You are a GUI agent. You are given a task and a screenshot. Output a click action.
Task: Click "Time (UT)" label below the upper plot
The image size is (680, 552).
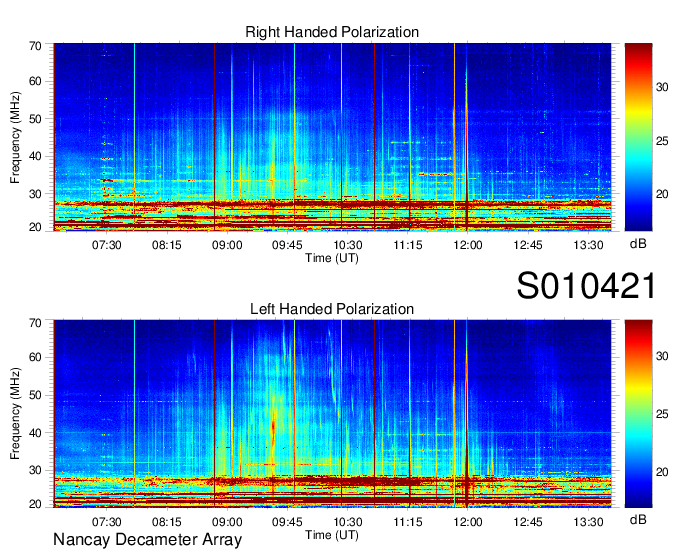(x=332, y=258)
